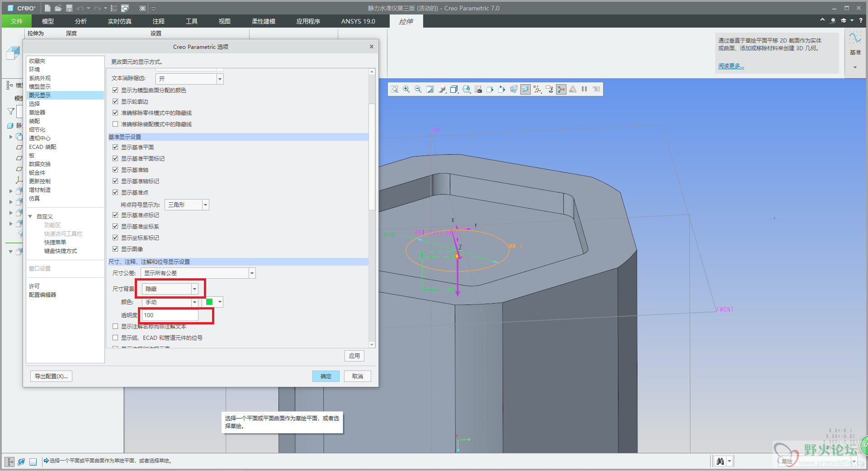Toggle the spin center icon
This screenshot has height=471, width=868.
click(x=561, y=90)
